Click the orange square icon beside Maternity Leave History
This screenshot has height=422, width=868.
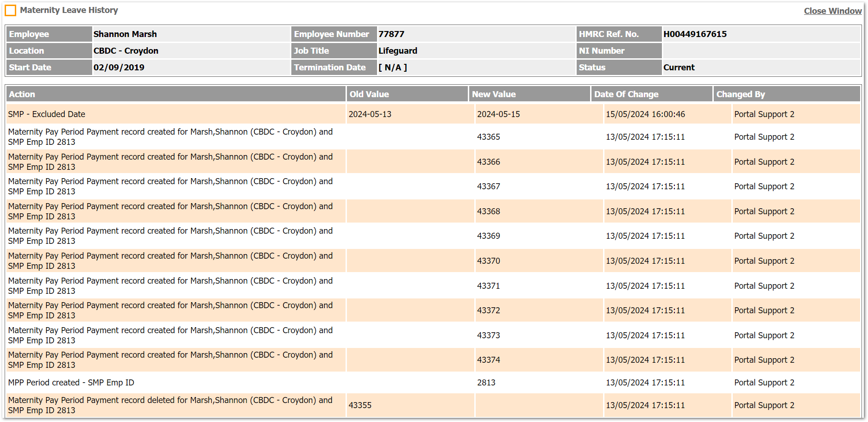pos(10,10)
